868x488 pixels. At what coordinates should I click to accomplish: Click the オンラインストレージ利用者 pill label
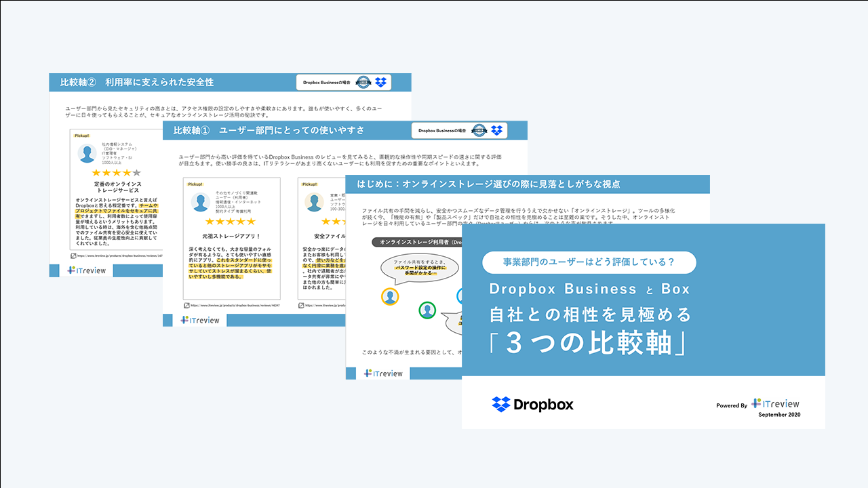pyautogui.click(x=416, y=242)
